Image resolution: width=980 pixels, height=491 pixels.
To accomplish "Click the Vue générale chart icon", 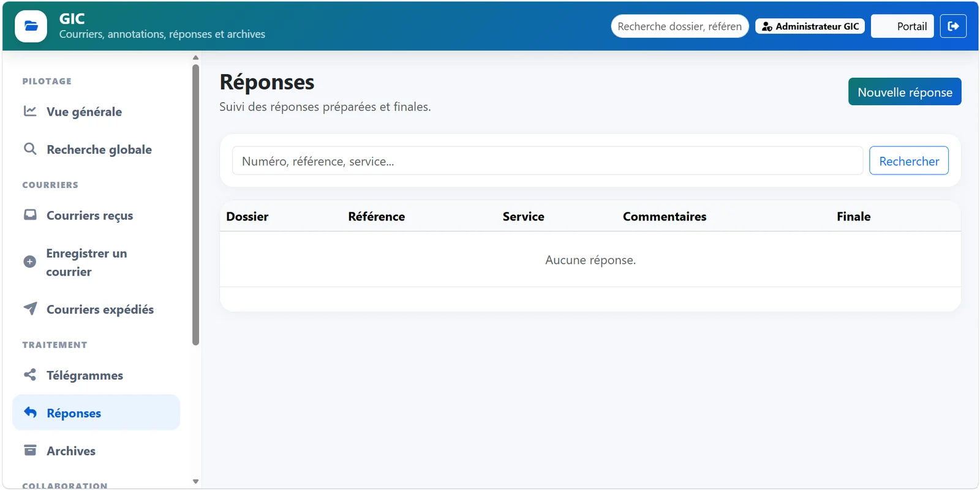I will [30, 111].
